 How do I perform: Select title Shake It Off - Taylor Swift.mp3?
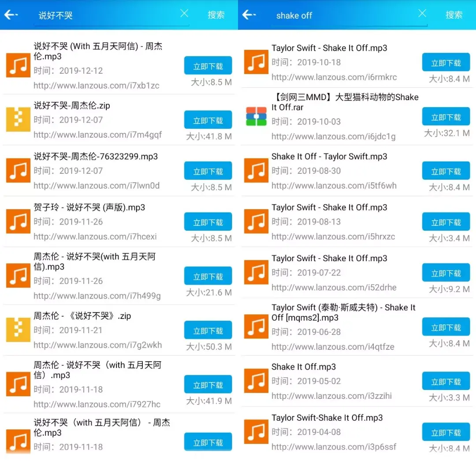[x=329, y=156]
